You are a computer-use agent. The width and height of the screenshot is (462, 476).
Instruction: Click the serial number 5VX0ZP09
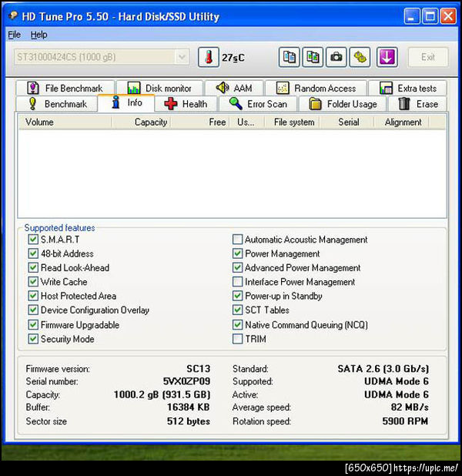pos(186,381)
